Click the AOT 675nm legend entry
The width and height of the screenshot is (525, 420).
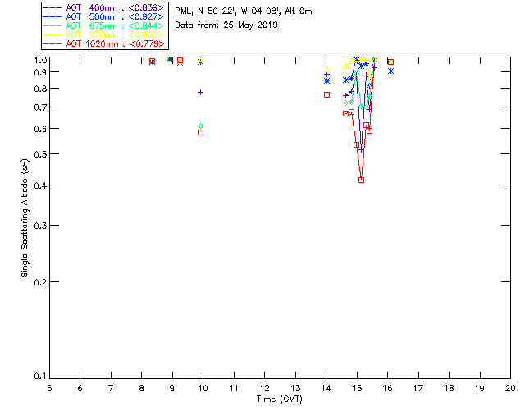click(103, 25)
